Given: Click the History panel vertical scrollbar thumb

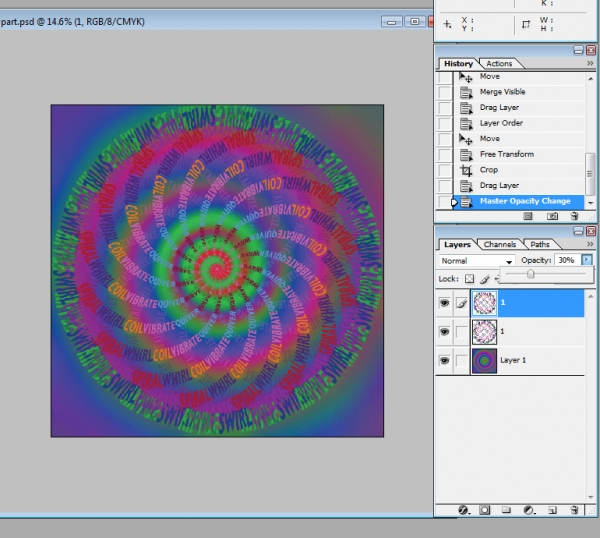Looking at the screenshot, I should point(590,174).
